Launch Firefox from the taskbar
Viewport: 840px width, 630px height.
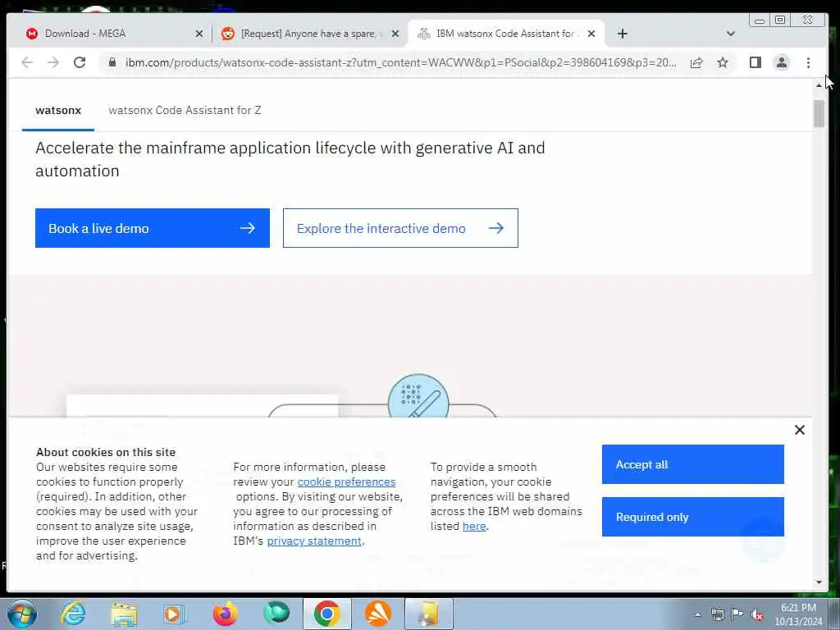[225, 614]
